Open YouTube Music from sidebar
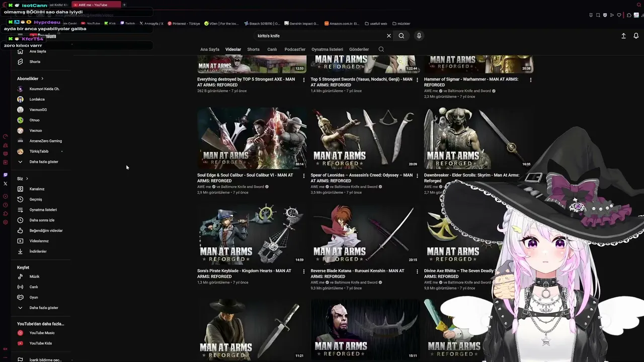644x362 pixels. 42,333
